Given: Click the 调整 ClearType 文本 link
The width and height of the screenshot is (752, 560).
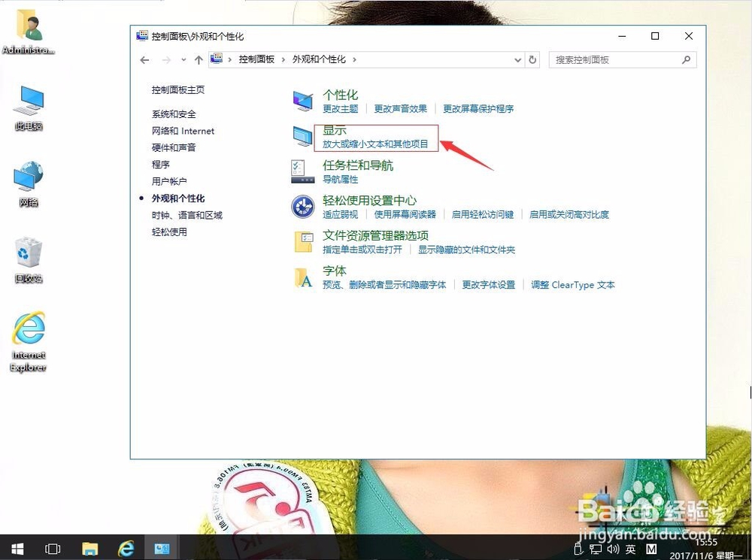Looking at the screenshot, I should [572, 285].
